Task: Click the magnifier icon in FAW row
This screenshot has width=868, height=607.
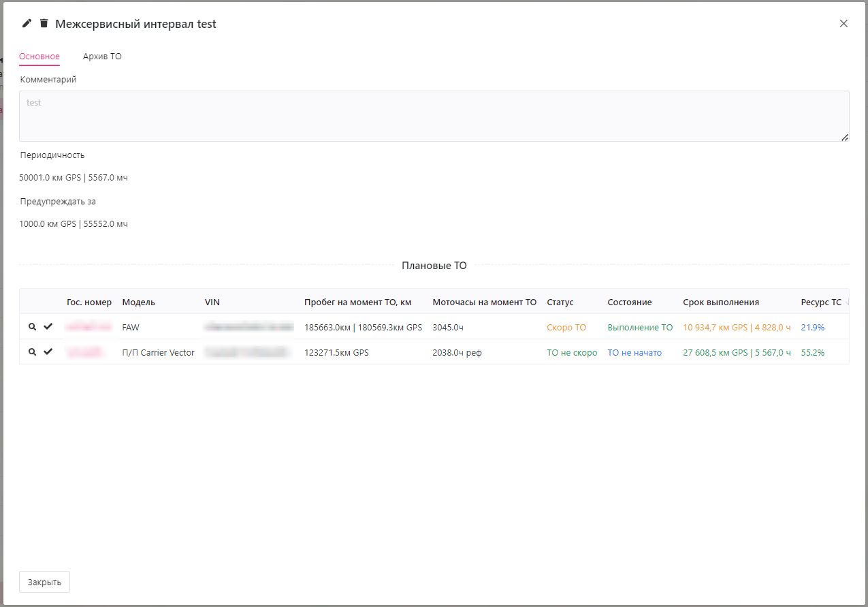Action: tap(32, 327)
